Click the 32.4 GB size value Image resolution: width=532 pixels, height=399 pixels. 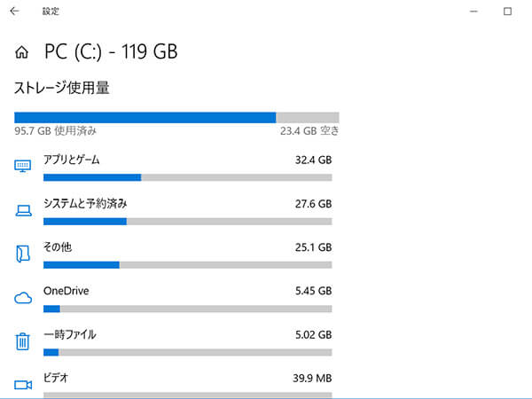[313, 160]
